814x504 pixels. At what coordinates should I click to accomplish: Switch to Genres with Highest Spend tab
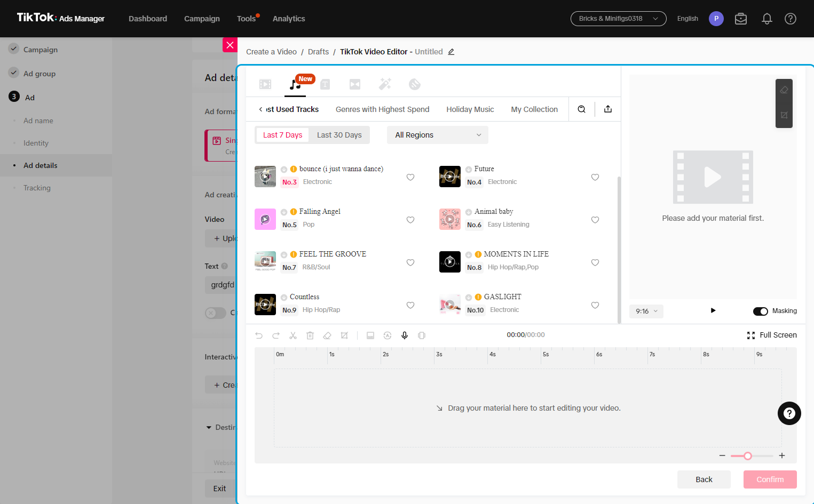[x=383, y=109]
